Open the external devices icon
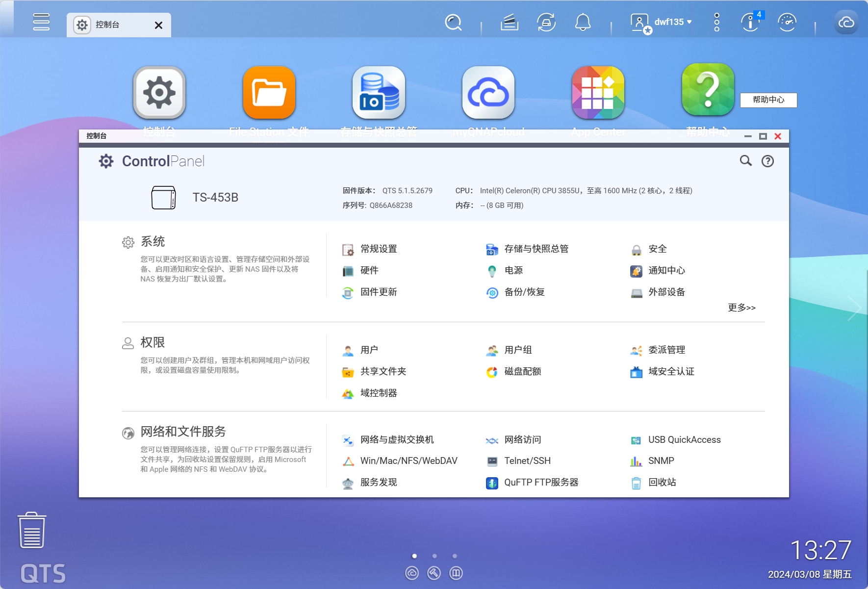Screen dimensions: 868x589 pos(546,23)
